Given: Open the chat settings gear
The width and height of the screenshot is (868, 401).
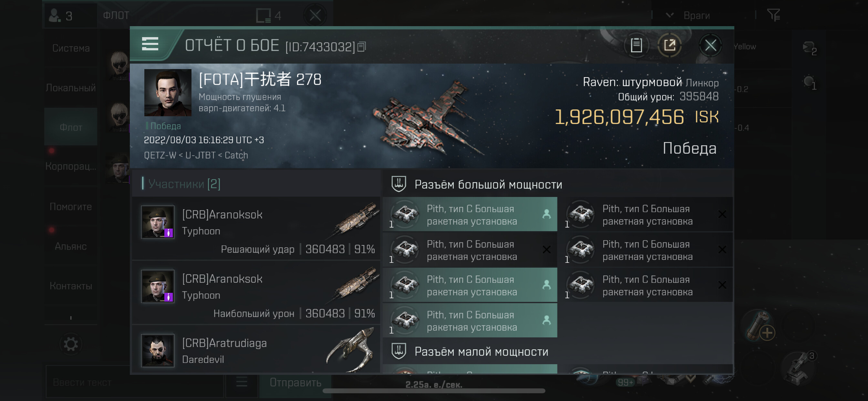Looking at the screenshot, I should (71, 344).
